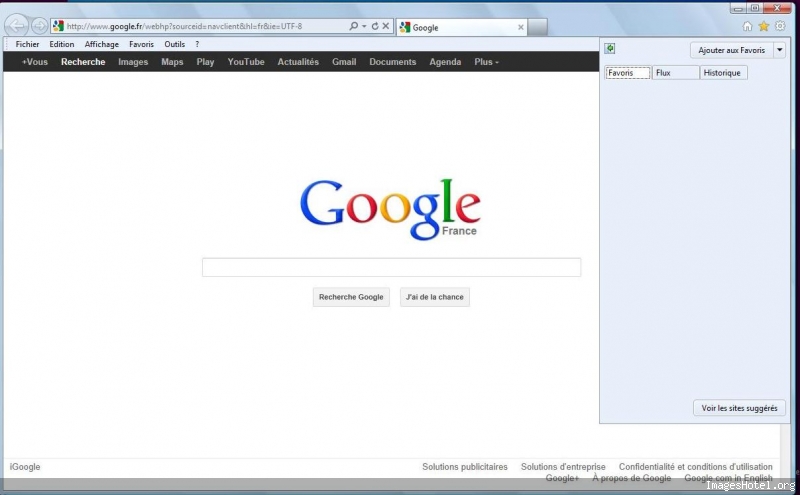Click the Google France logo
The height and width of the screenshot is (495, 800).
coord(390,209)
